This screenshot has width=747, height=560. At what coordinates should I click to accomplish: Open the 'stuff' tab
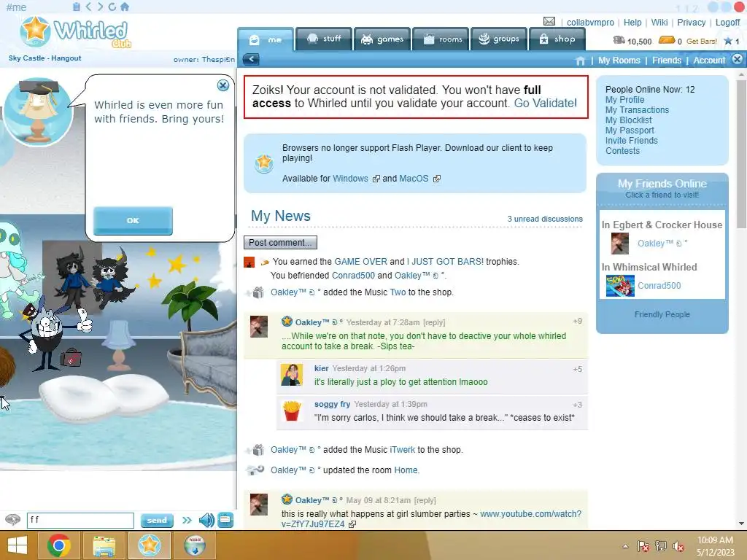324,39
